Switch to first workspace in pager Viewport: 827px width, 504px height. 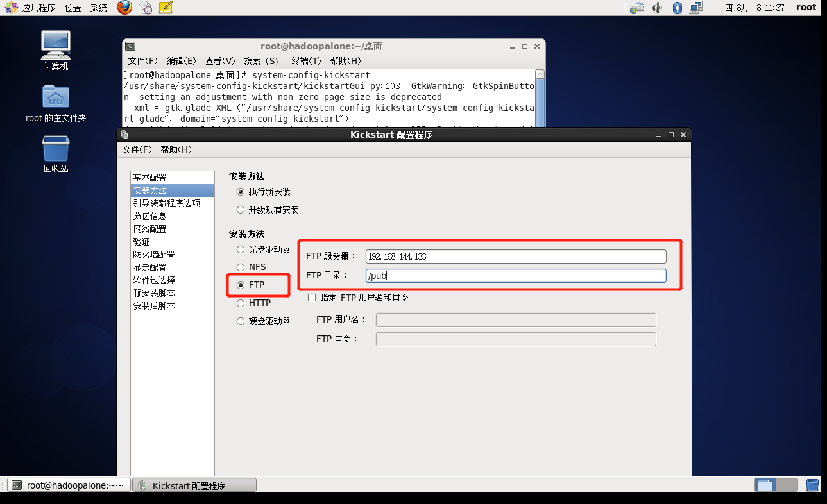coord(765,485)
